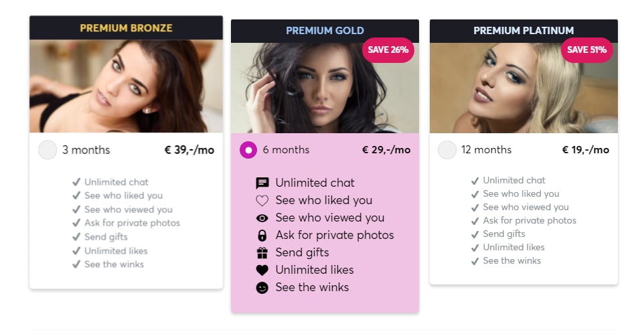Click the € 19,-/mo price label
Image resolution: width=644 pixels, height=332 pixels.
[x=585, y=150]
